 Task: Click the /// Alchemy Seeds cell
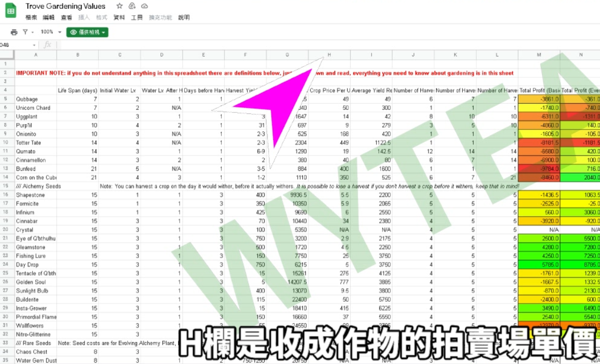[x=36, y=186]
